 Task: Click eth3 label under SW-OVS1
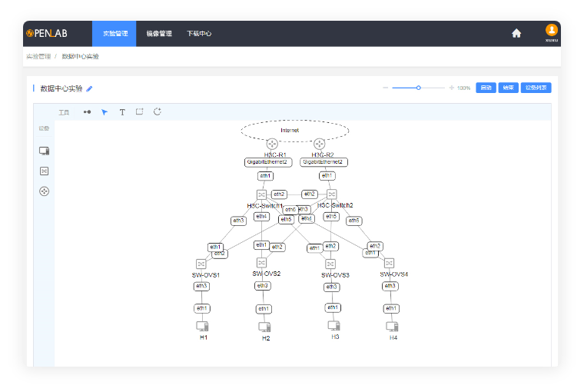click(201, 286)
